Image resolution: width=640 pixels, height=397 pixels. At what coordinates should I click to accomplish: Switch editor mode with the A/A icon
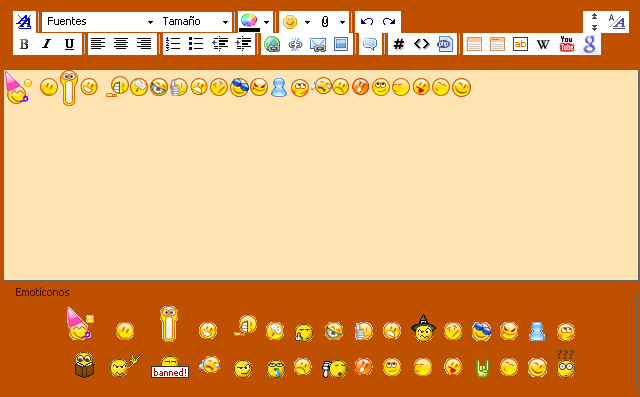[617, 22]
